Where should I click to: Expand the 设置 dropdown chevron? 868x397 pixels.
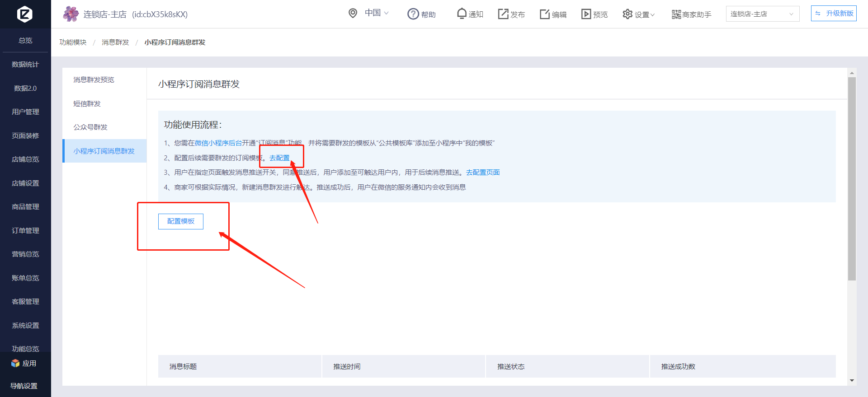coord(652,15)
